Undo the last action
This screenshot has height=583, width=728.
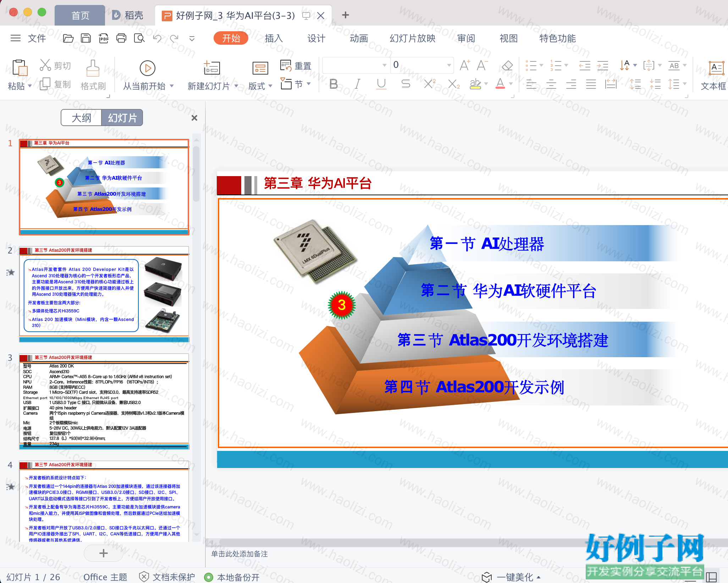click(x=157, y=38)
